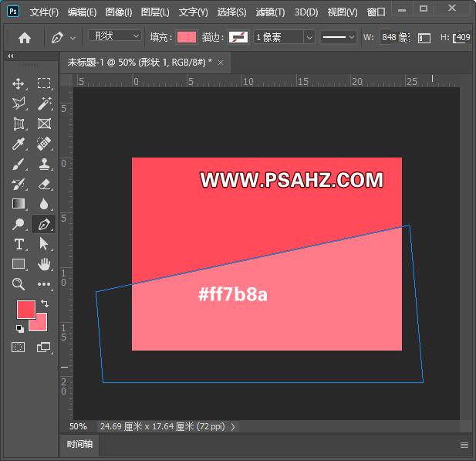The height and width of the screenshot is (461, 476).
Task: Select the Magic Wand tool
Action: [x=44, y=103]
